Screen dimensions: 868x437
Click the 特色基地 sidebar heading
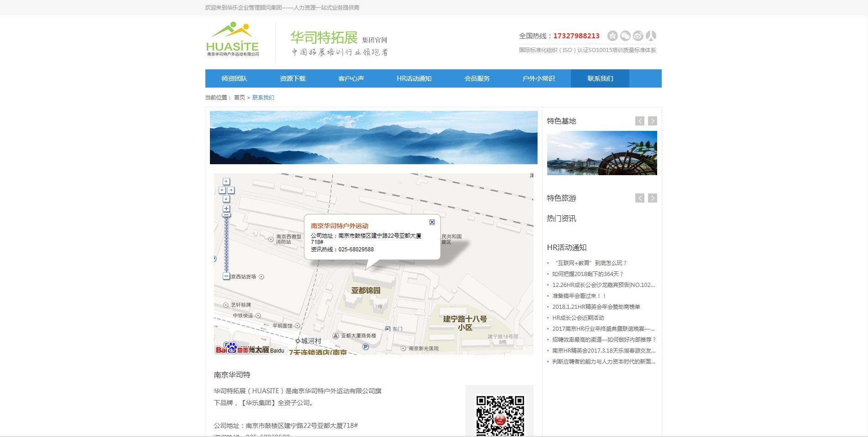point(562,121)
